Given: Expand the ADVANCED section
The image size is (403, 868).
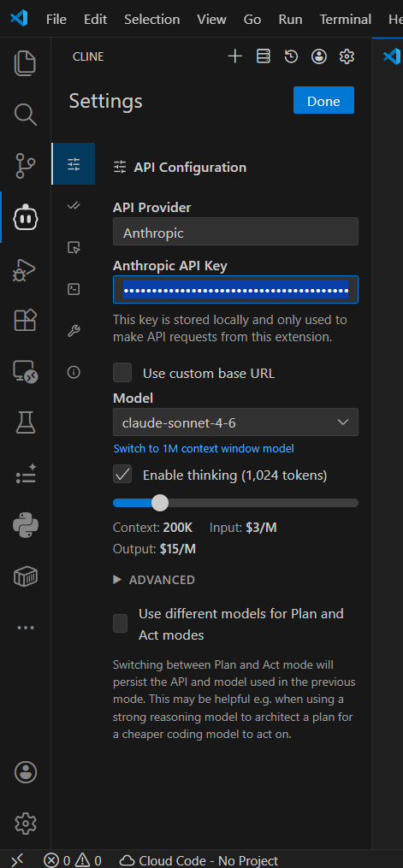Looking at the screenshot, I should pyautogui.click(x=154, y=580).
